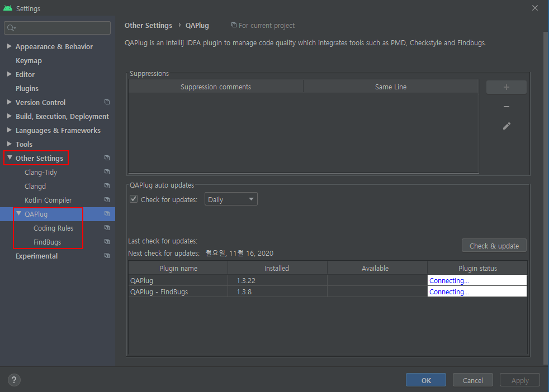Click the Installed column header
This screenshot has height=392, width=549.
[277, 268]
